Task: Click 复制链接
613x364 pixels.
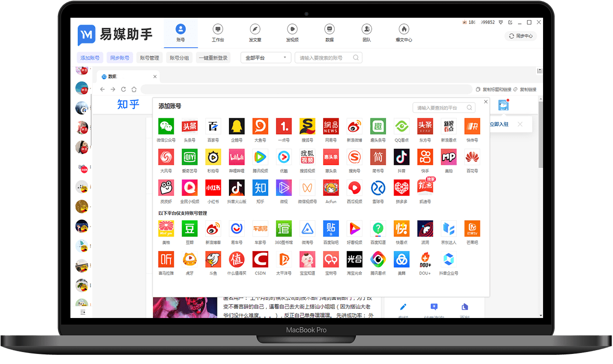Action: pyautogui.click(x=525, y=90)
